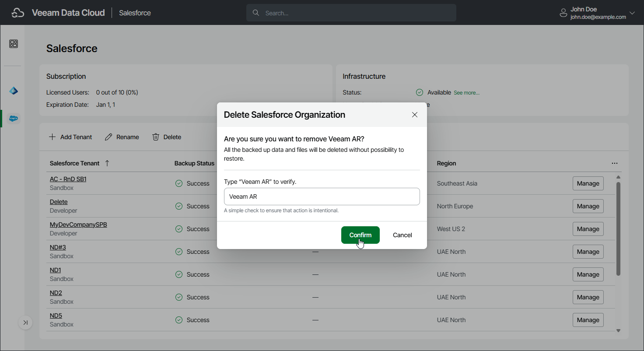Click Manage for the Southeast Asia tenant
644x351 pixels.
588,183
